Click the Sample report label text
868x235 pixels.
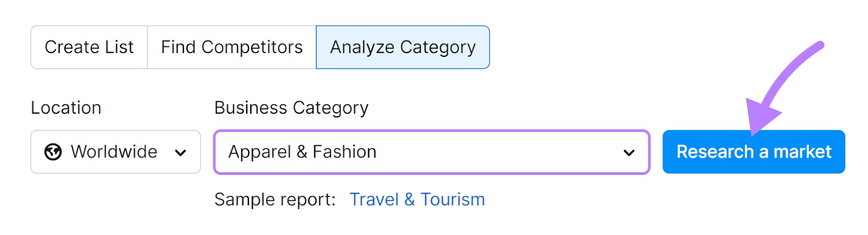[x=275, y=200]
